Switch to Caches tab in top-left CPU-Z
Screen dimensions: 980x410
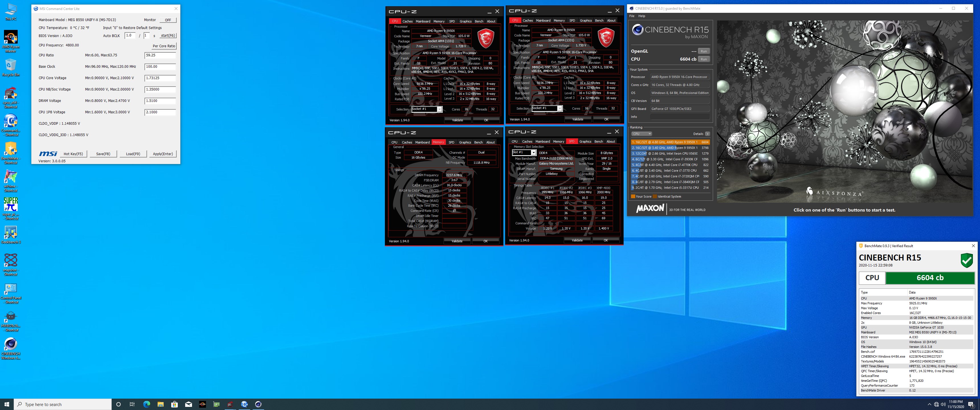pyautogui.click(x=407, y=21)
